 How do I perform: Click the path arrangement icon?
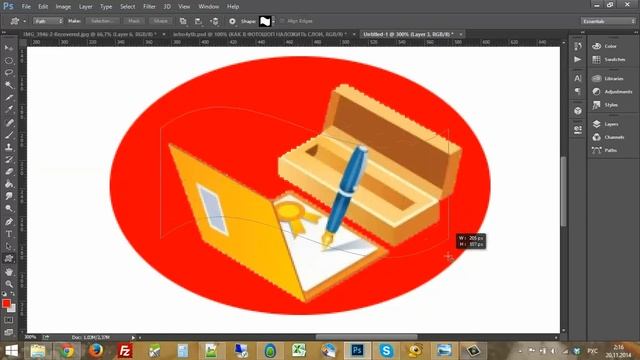[x=215, y=21]
